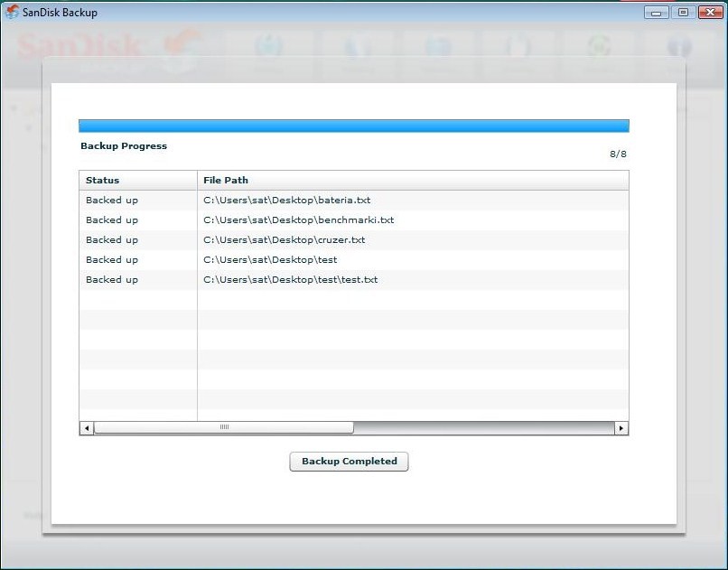The height and width of the screenshot is (570, 728).
Task: Click Backed up status for bateria.txt
Action: (x=112, y=200)
